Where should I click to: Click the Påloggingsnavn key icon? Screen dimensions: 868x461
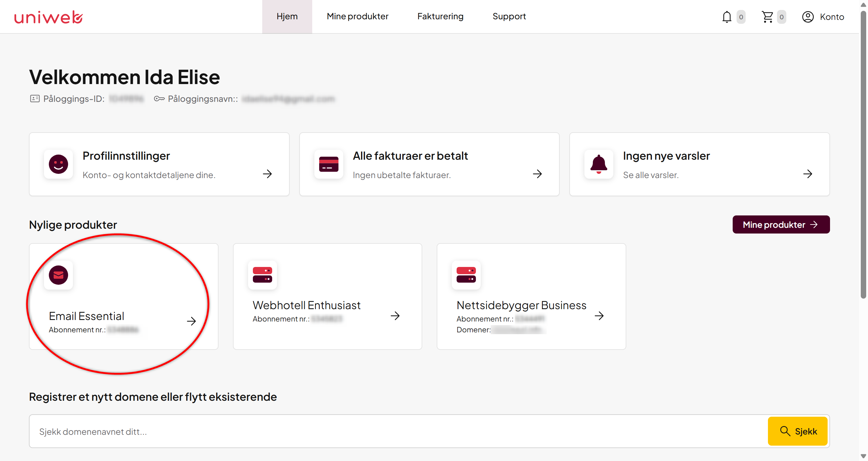pyautogui.click(x=159, y=99)
